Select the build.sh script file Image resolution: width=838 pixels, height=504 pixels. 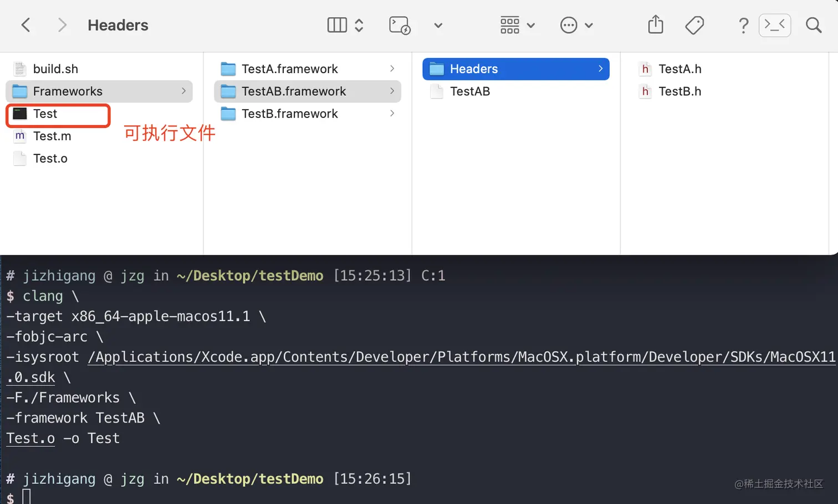click(55, 69)
